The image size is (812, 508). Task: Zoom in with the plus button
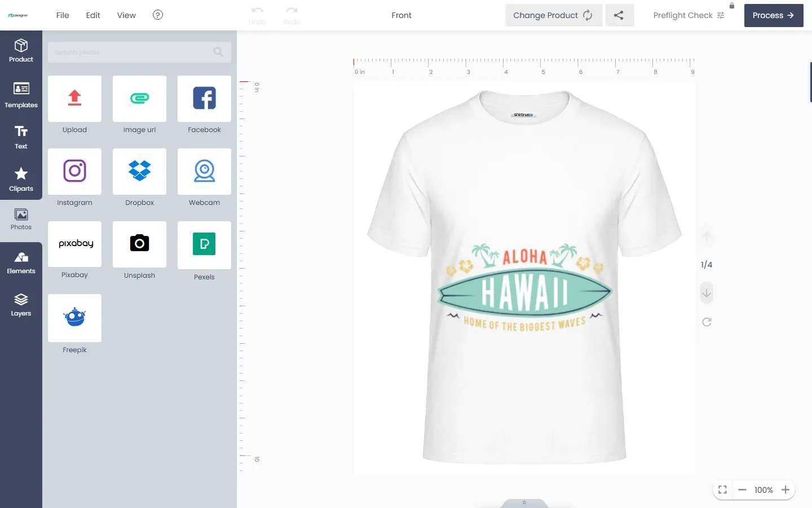785,490
